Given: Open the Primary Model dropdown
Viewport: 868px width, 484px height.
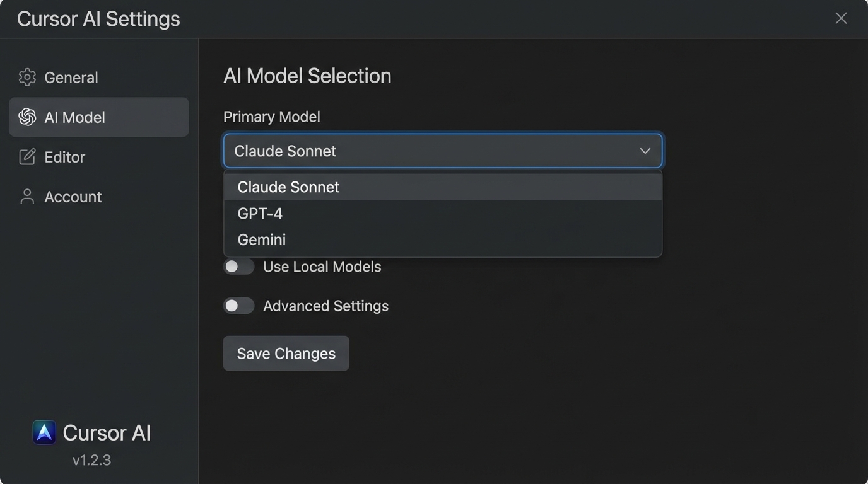Looking at the screenshot, I should (x=442, y=151).
